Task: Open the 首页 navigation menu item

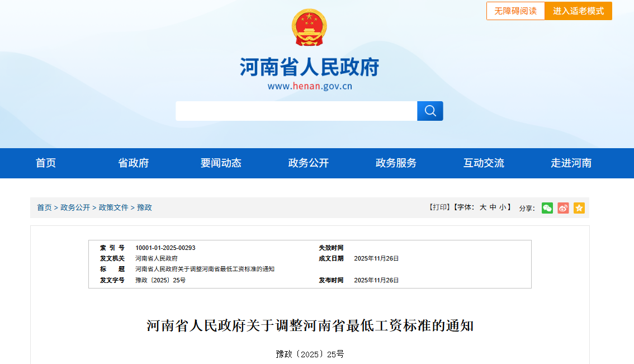Action: coord(45,163)
